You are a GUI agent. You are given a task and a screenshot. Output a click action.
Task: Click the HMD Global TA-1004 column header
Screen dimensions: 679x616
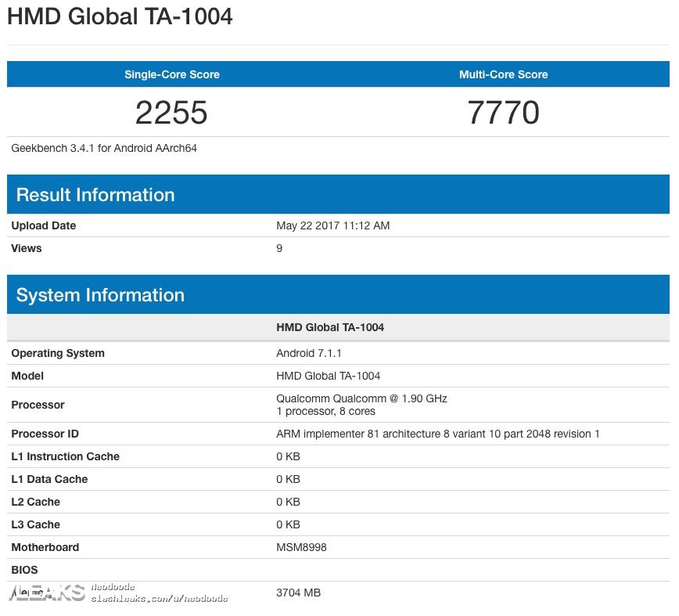330,327
